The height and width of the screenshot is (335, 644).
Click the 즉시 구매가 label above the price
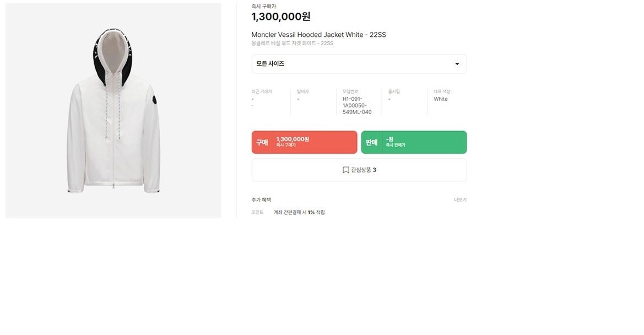264,6
